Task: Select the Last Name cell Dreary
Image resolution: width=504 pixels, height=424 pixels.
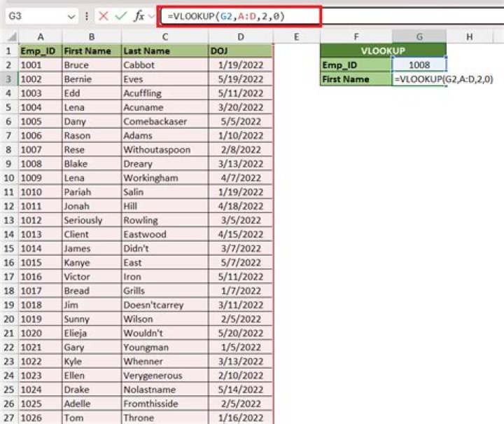Action: tap(164, 164)
